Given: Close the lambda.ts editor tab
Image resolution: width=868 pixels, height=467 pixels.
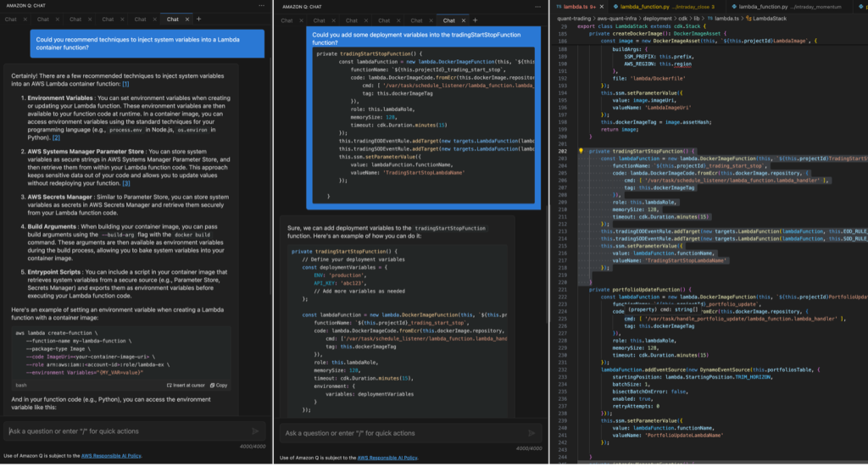Looking at the screenshot, I should tap(602, 7).
